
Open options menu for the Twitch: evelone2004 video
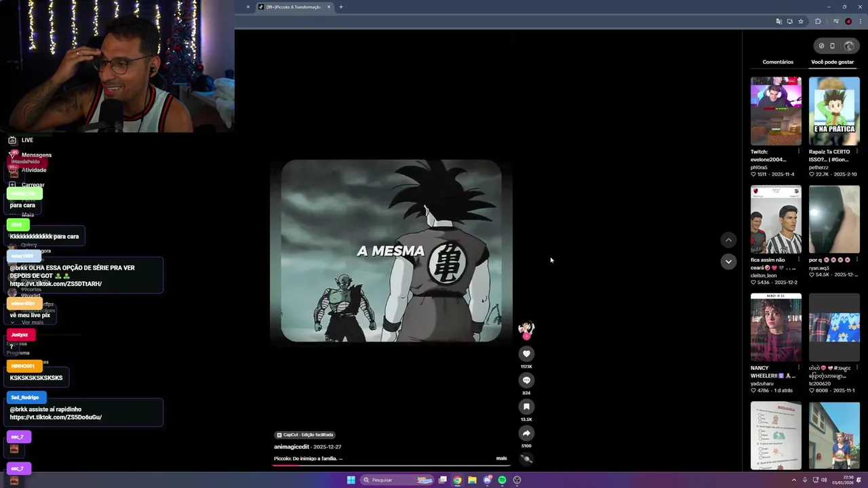pyautogui.click(x=798, y=152)
